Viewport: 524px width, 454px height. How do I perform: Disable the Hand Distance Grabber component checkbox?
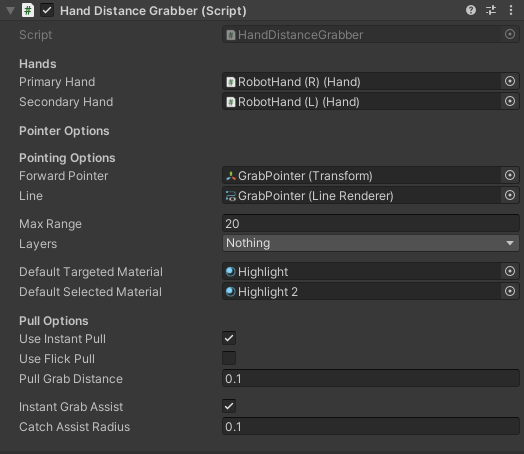tap(47, 10)
